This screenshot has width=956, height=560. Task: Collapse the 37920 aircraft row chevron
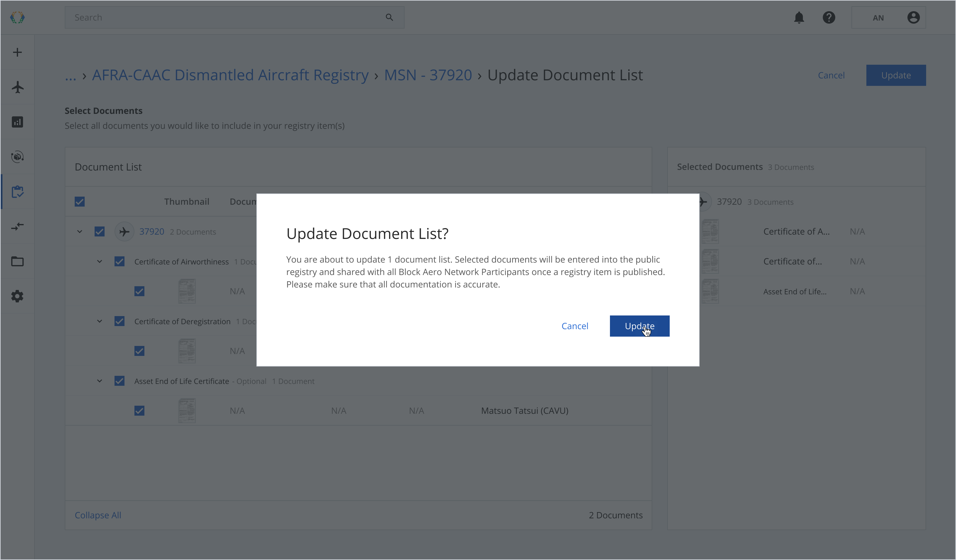pos(80,232)
